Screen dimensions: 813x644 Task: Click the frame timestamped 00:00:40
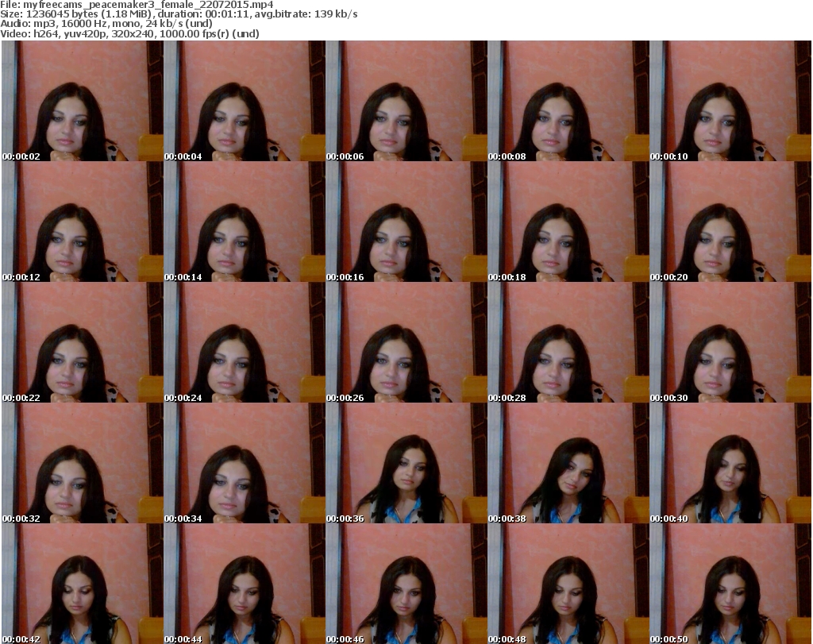(730, 464)
